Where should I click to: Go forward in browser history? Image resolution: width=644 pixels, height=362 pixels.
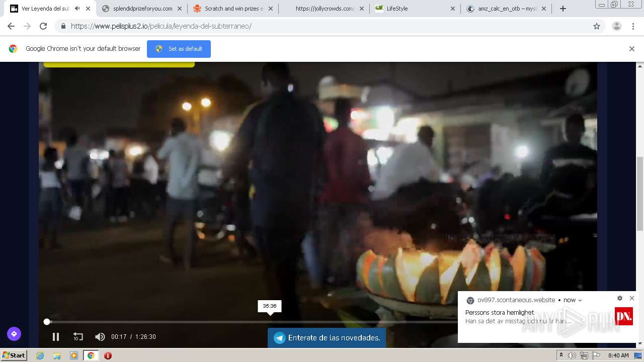pos(27,26)
